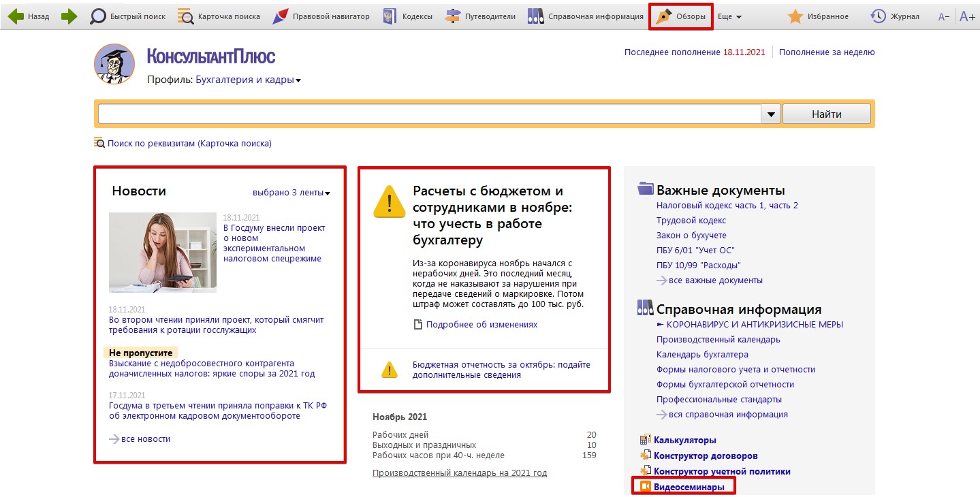The image size is (980, 497).
Task: Open news about экспериментальном налоговом спецрежиме
Action: coord(274,243)
